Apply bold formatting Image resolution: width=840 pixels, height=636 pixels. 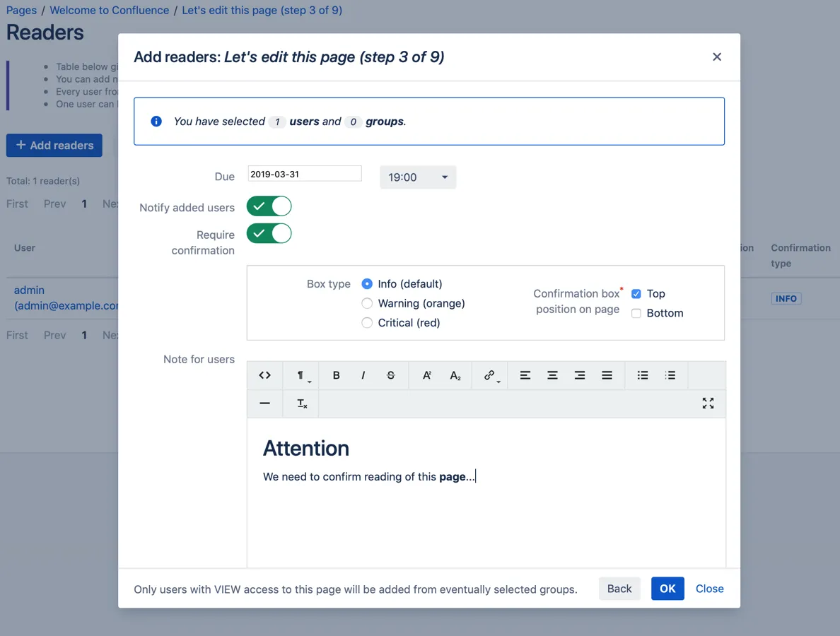click(336, 375)
